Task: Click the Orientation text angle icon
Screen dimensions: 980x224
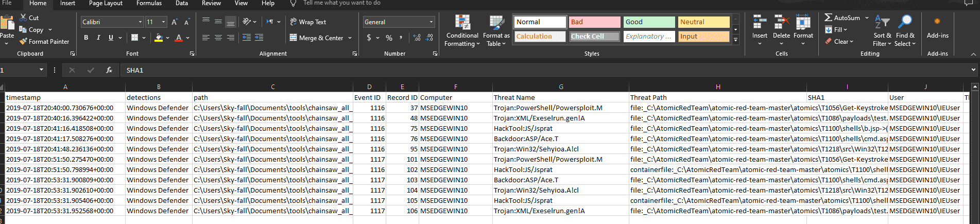Action: (247, 22)
